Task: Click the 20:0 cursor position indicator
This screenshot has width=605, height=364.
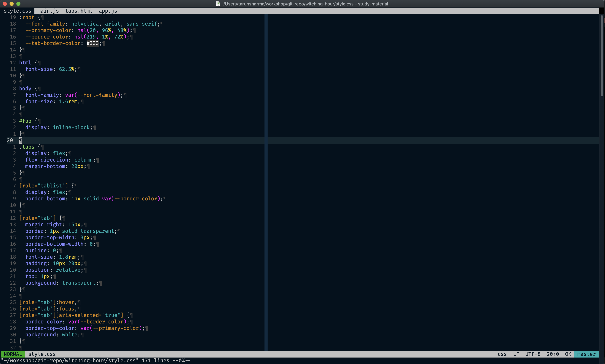Action: click(553, 354)
